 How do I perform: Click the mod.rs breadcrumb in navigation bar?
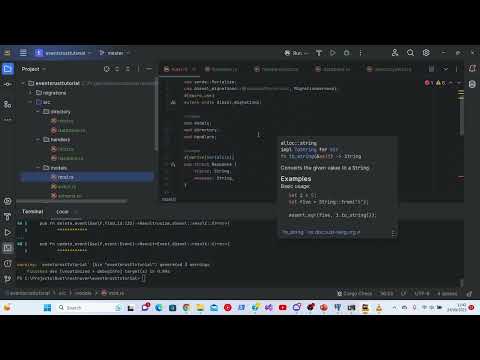(113, 293)
